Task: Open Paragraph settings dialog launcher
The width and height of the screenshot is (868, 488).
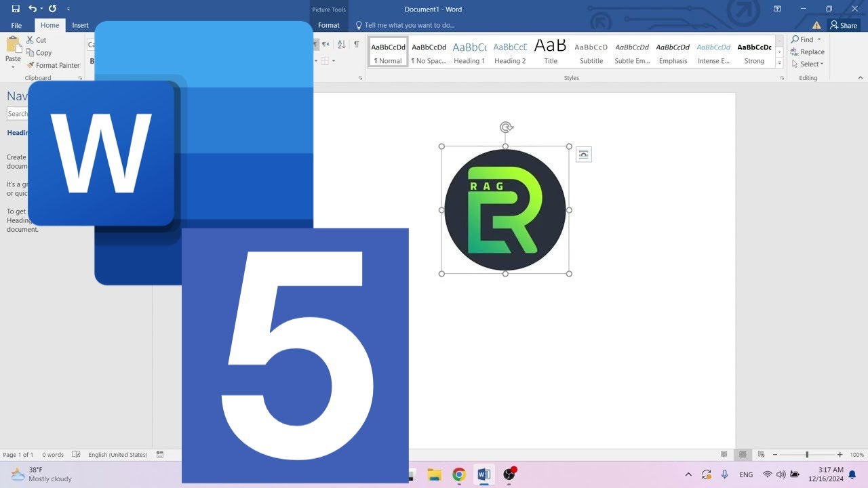Action: tap(360, 78)
